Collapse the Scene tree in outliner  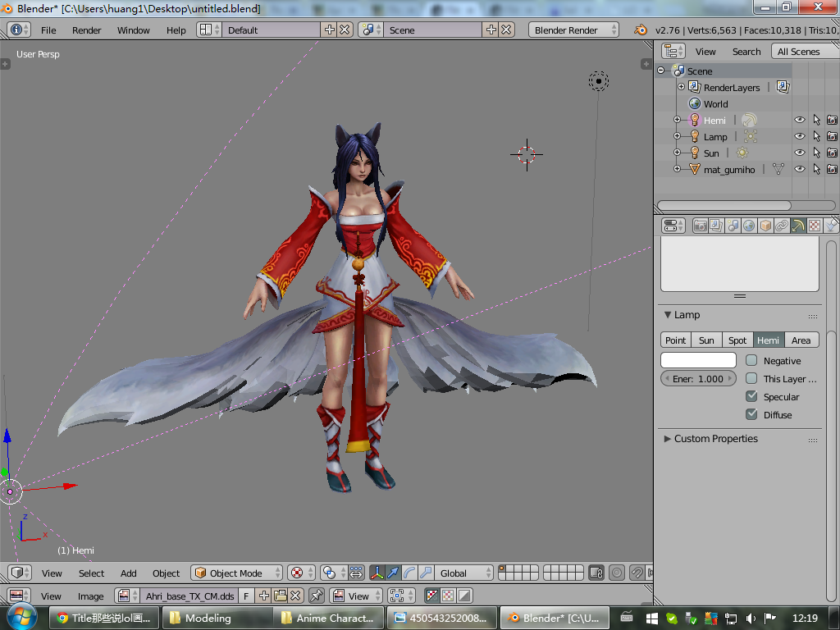pos(661,71)
